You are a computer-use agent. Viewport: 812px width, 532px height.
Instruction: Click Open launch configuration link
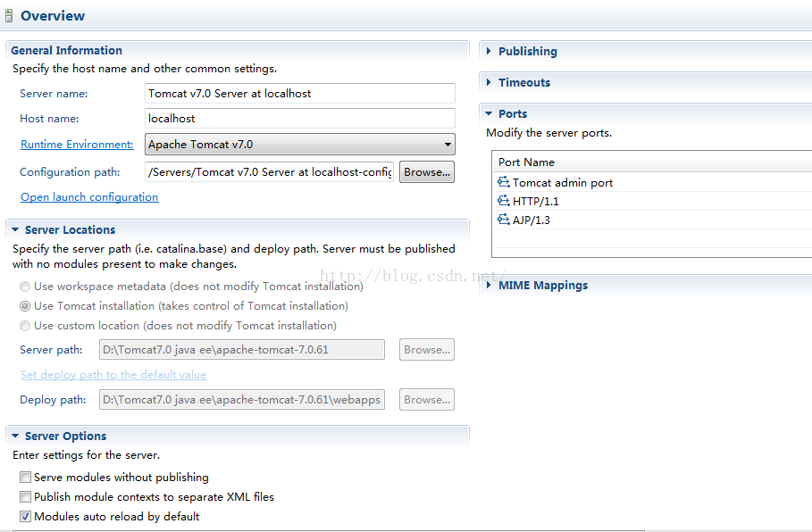[x=89, y=197]
